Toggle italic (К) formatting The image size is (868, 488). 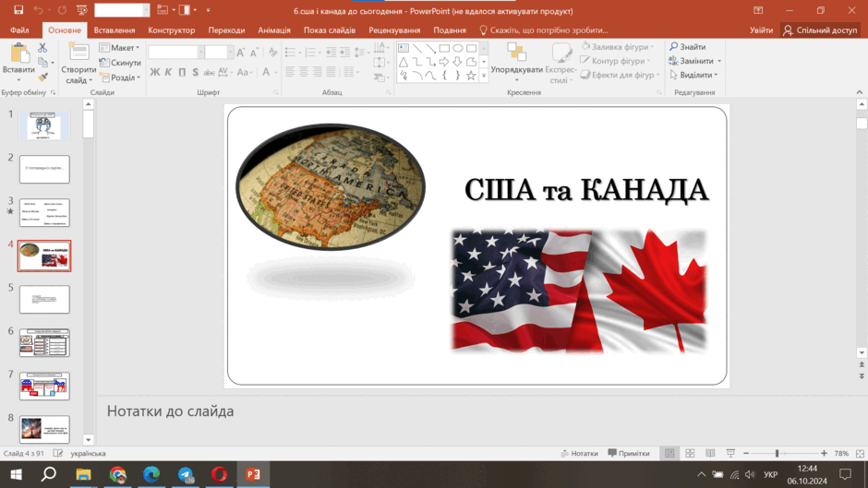coord(168,72)
